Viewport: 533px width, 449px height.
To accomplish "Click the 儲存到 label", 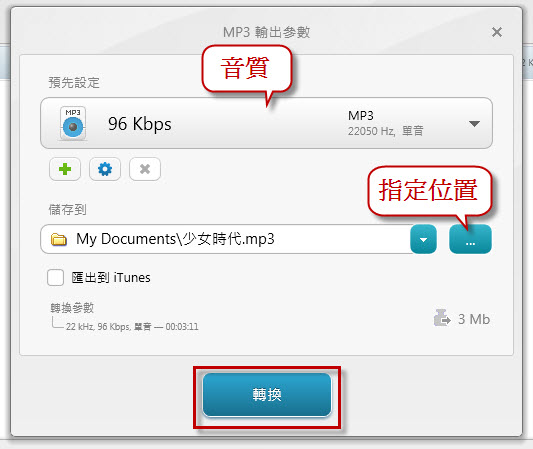I will pos(67,209).
